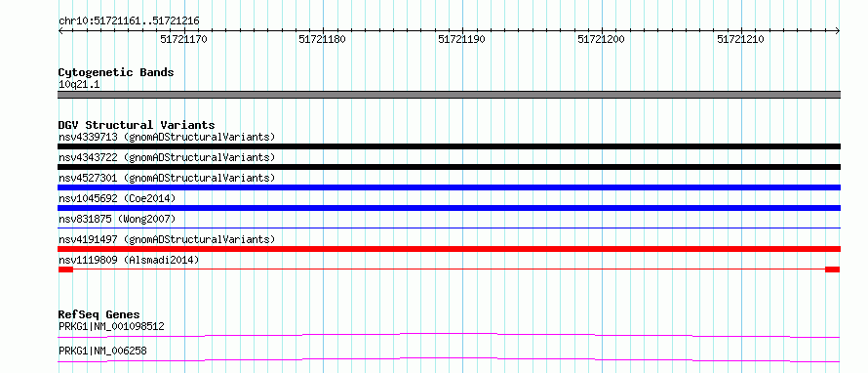Click ruler position 51721170
The image size is (868, 373).
tap(183, 39)
